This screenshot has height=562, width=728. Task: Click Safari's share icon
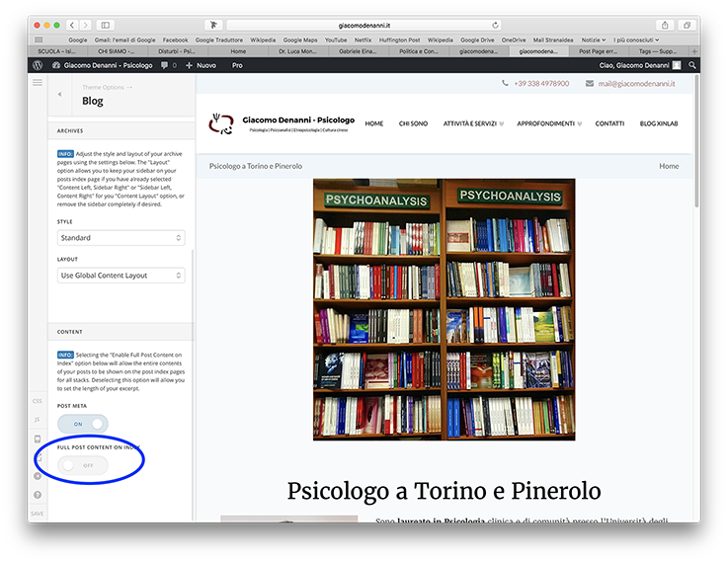point(665,25)
